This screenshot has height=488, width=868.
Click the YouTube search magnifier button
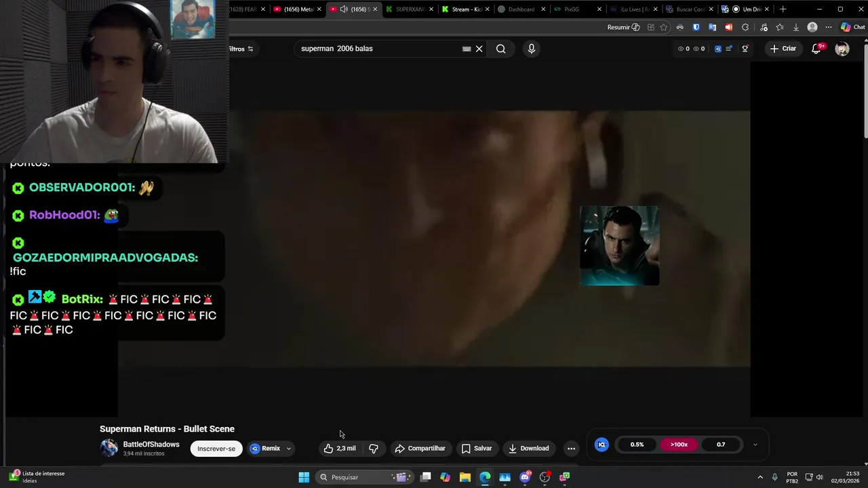click(x=500, y=49)
